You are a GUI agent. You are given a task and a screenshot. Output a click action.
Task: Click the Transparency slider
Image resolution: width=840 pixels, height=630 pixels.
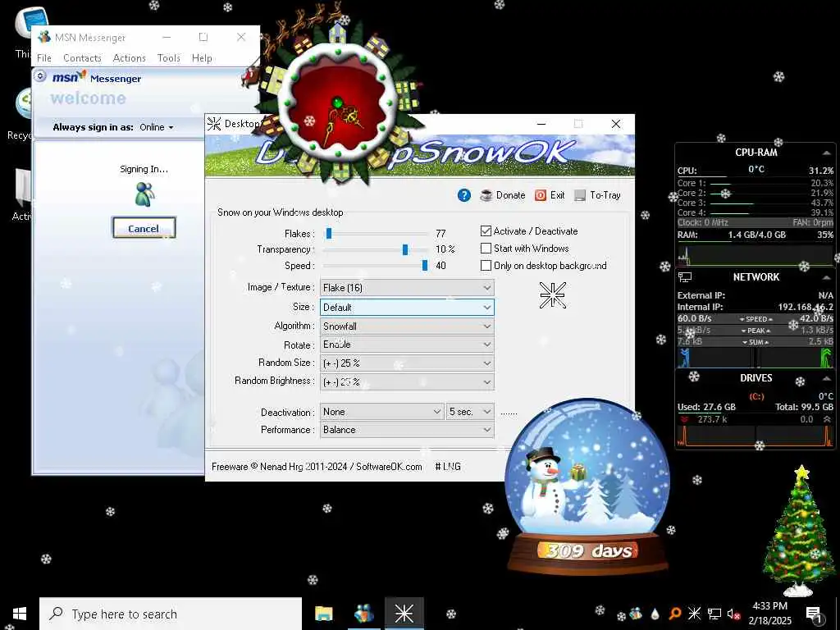(x=376, y=249)
